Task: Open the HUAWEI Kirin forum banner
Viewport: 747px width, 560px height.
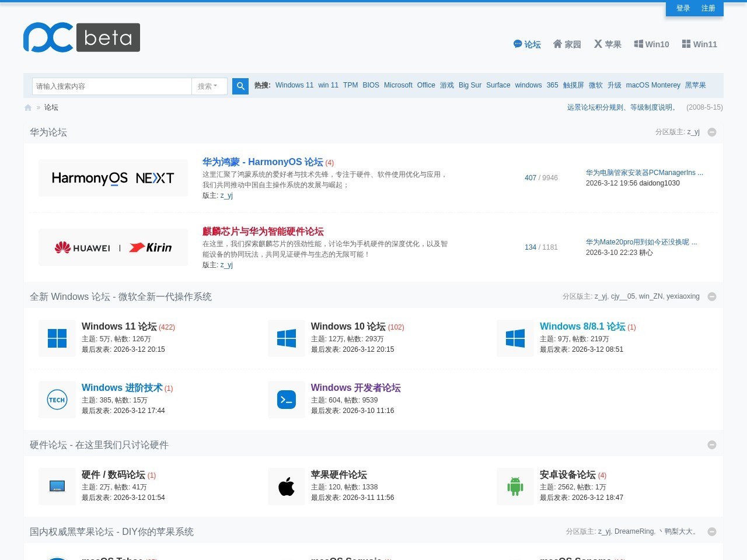Action: tap(113, 247)
